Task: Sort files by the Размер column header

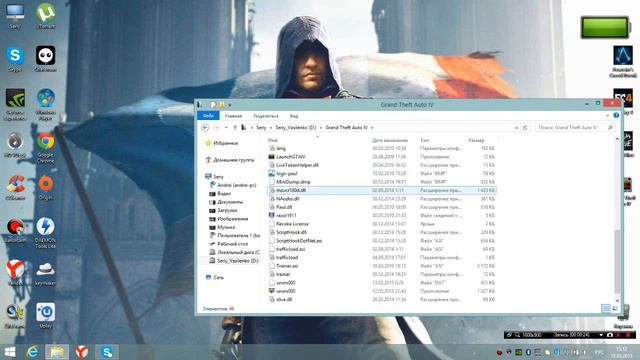Action: (476, 140)
